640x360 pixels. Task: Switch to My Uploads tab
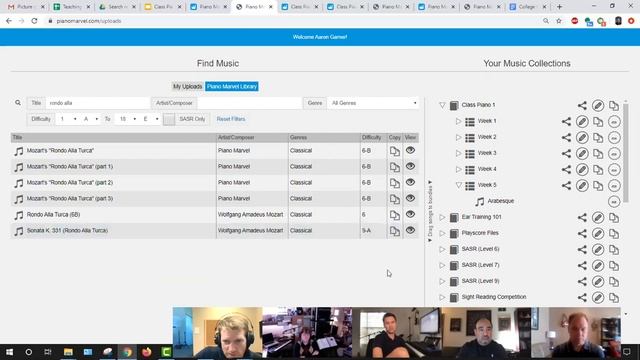pyautogui.click(x=187, y=87)
